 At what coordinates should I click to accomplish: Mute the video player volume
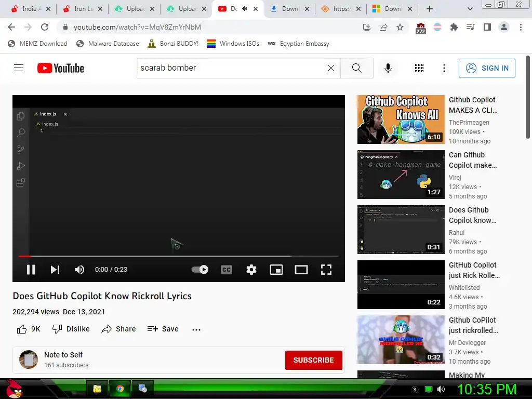pyautogui.click(x=79, y=270)
